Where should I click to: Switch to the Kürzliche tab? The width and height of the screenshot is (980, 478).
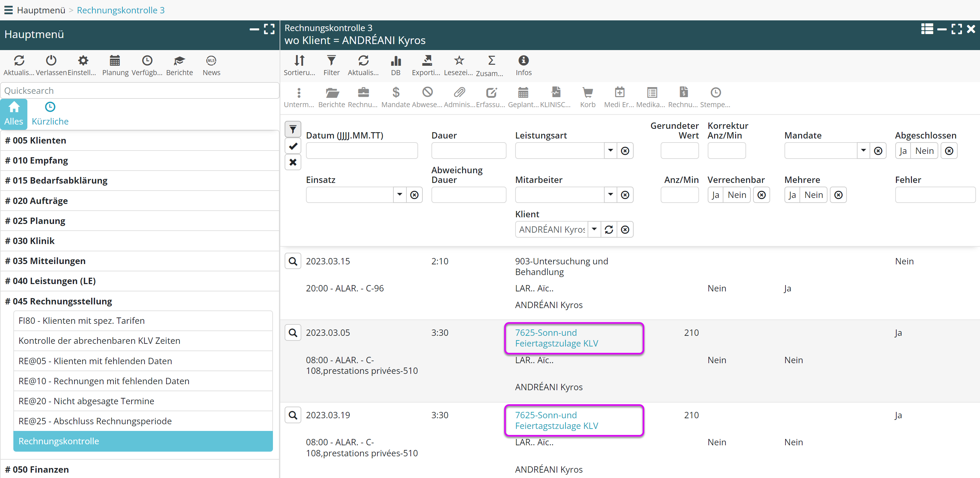pos(50,113)
